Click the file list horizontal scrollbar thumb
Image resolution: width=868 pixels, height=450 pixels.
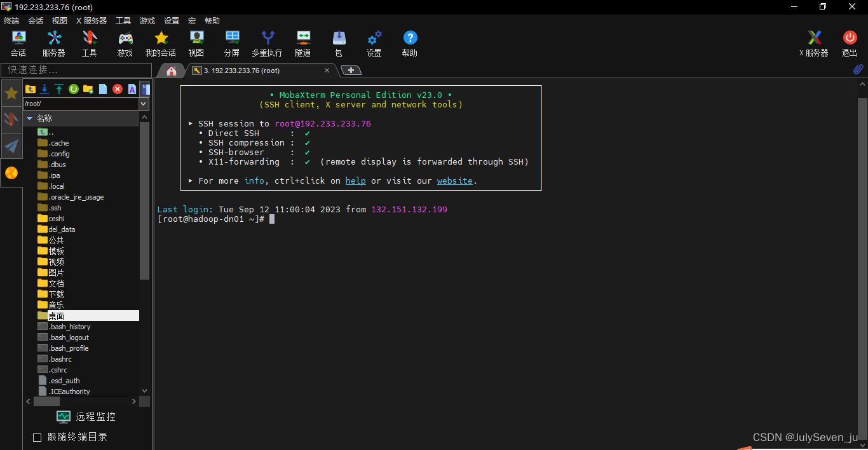coord(46,402)
